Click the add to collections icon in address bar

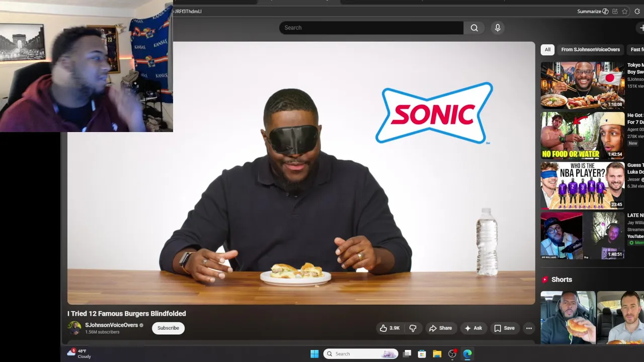tap(615, 11)
